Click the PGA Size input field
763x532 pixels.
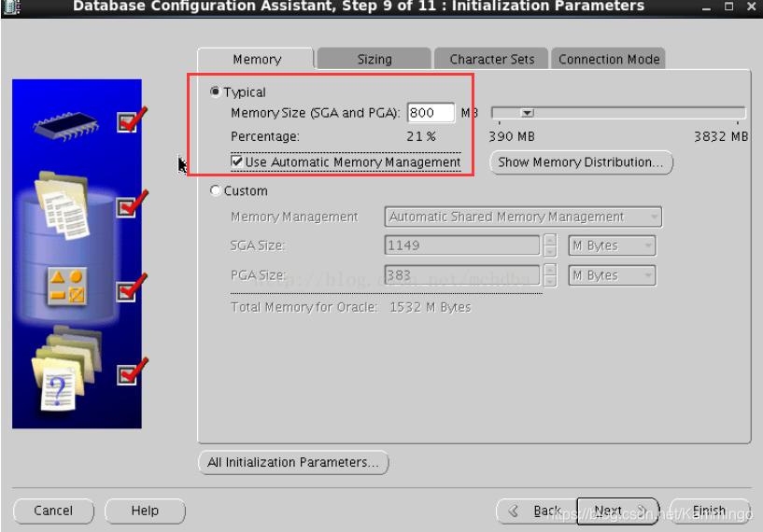461,275
